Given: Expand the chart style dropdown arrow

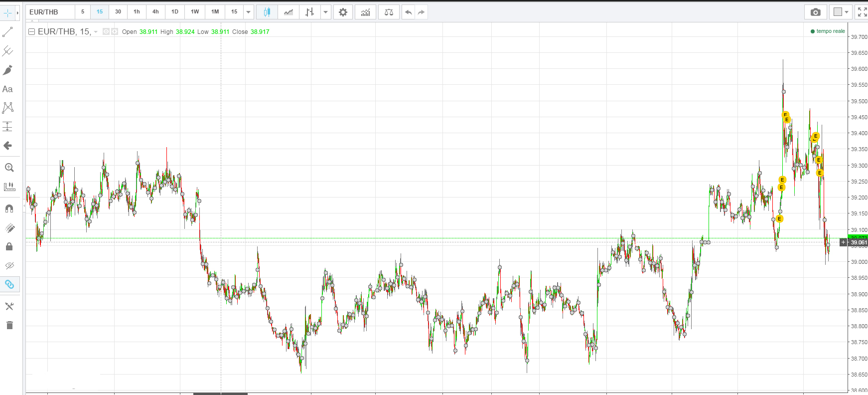Looking at the screenshot, I should point(325,12).
